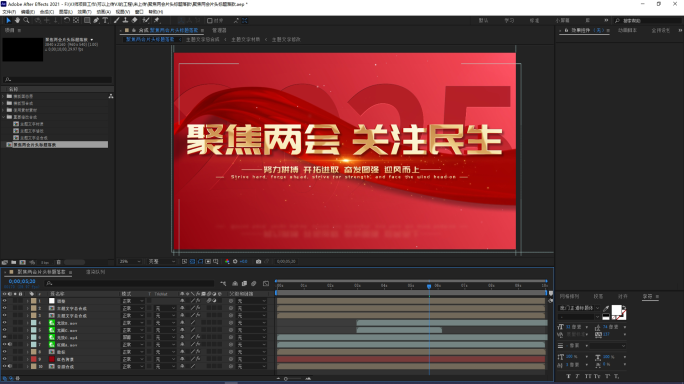Open the viewer magnification ratio dropdown
Image resolution: width=684 pixels, height=384 pixels.
pyautogui.click(x=130, y=261)
